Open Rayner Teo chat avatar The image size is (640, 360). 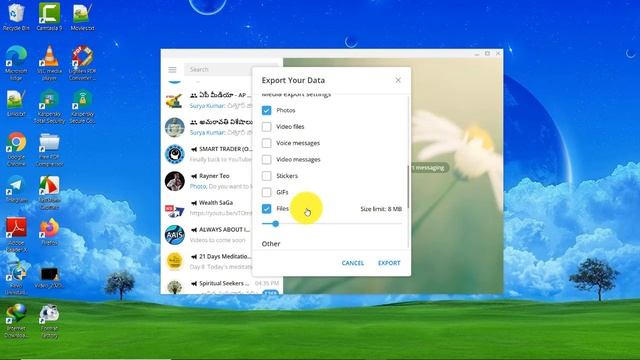click(175, 181)
